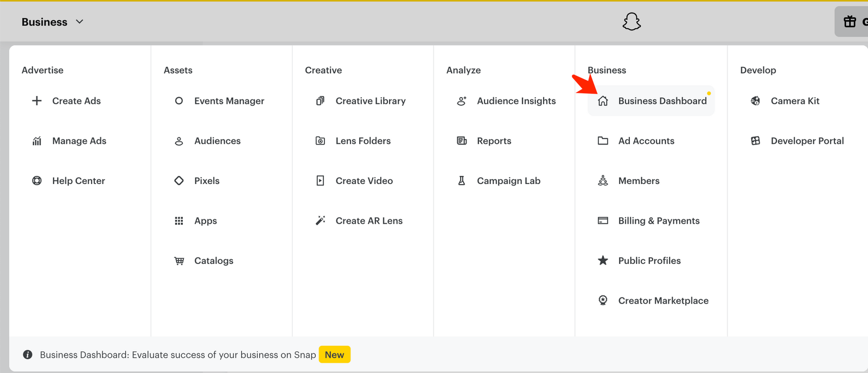Viewport: 868px width, 373px height.
Task: Click the person icon beside Audiences
Action: coord(179,141)
